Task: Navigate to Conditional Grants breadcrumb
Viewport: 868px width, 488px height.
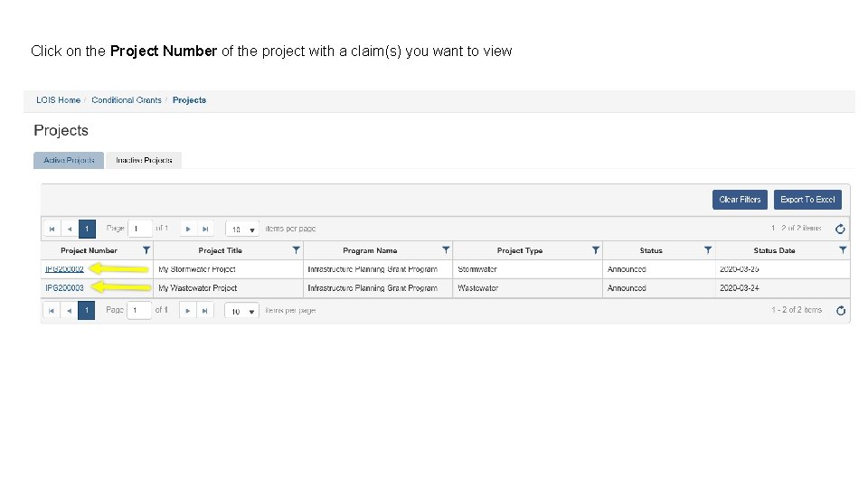Action: tap(127, 100)
